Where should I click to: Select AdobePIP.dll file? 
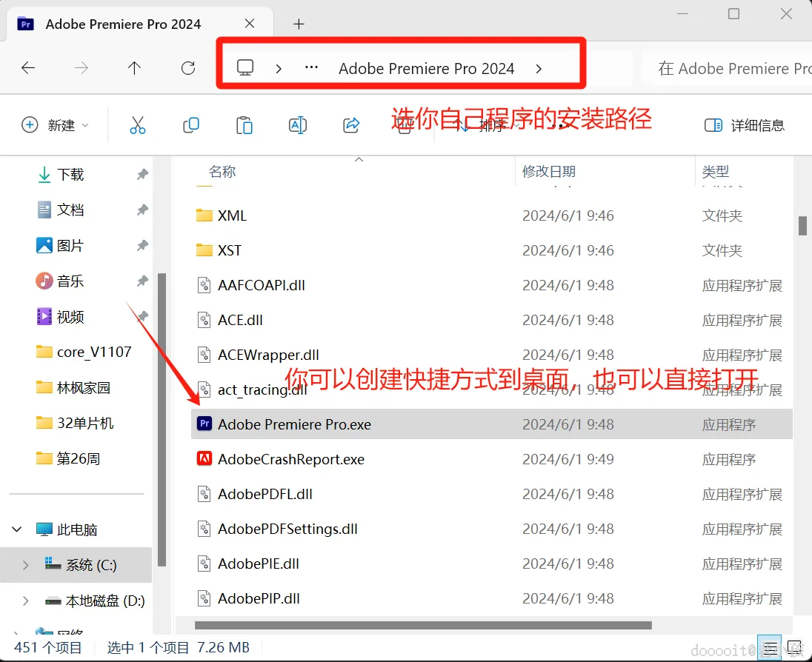(x=249, y=598)
